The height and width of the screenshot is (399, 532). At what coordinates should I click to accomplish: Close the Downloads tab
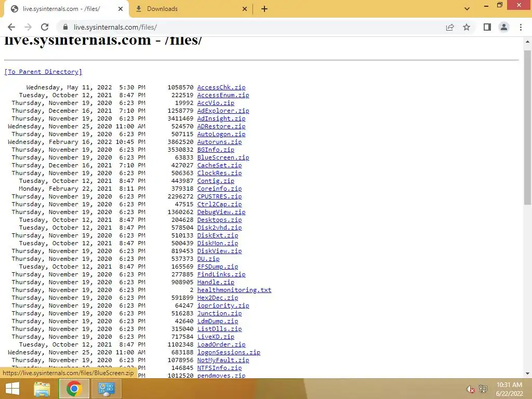245,9
